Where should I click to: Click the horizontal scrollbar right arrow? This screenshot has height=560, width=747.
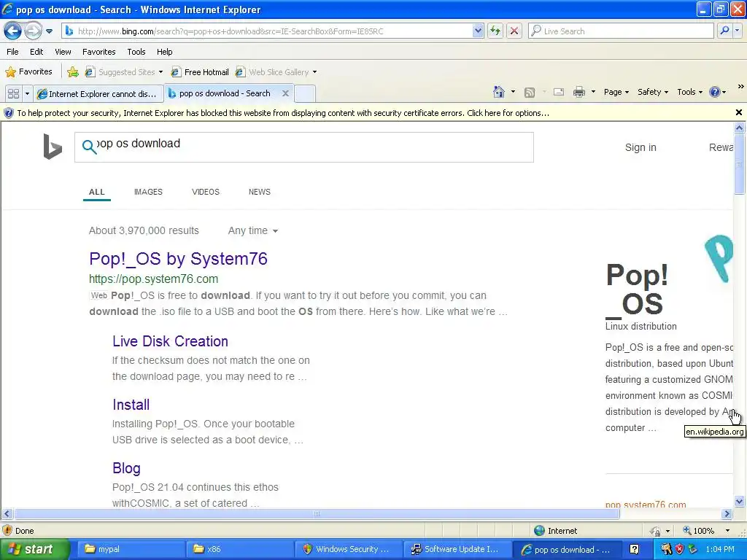(727, 514)
